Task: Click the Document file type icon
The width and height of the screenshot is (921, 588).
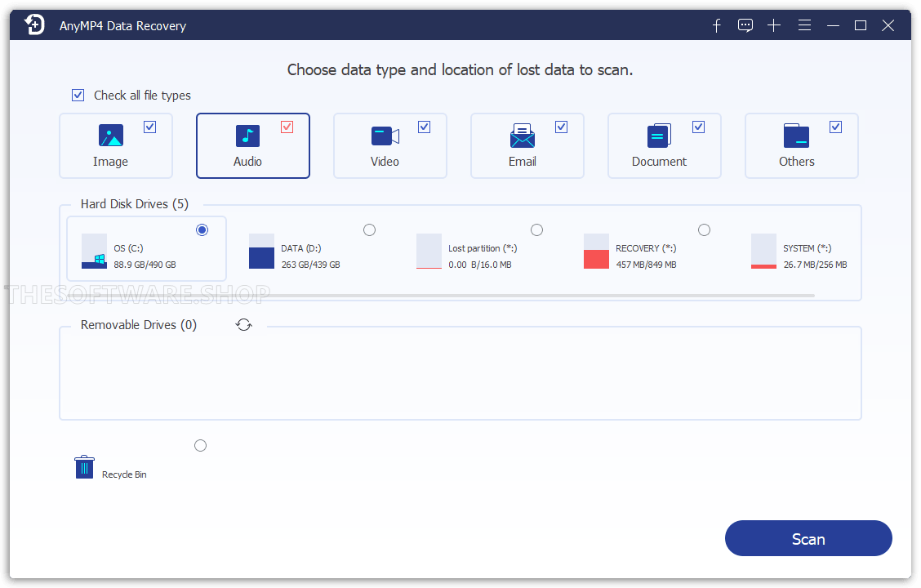Action: click(x=659, y=136)
